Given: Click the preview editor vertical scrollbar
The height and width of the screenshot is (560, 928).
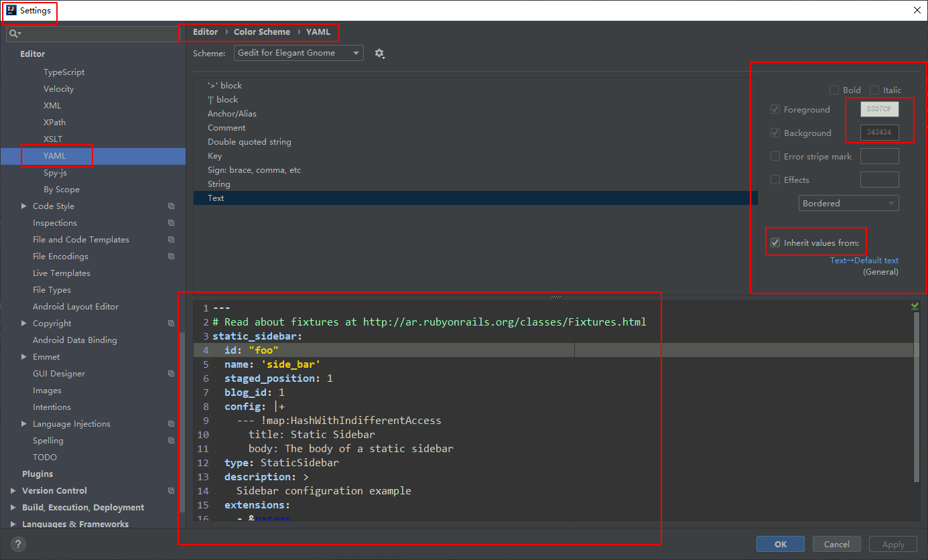Looking at the screenshot, I should click(917, 397).
